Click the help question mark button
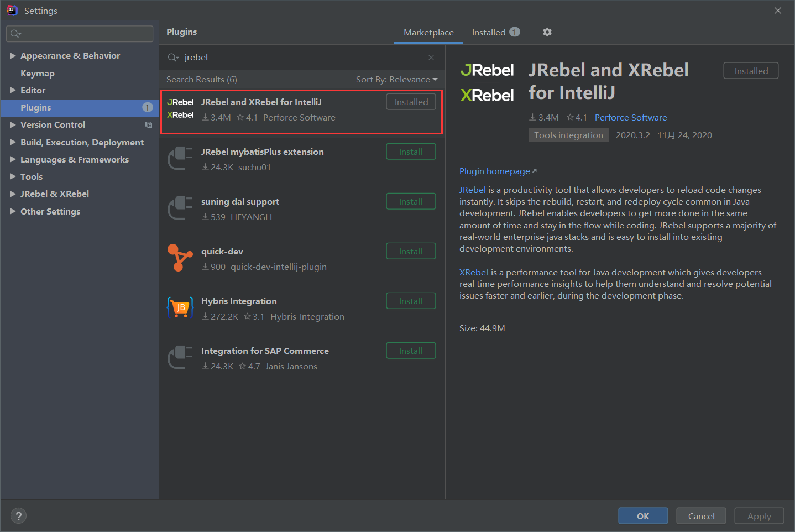 [x=19, y=516]
